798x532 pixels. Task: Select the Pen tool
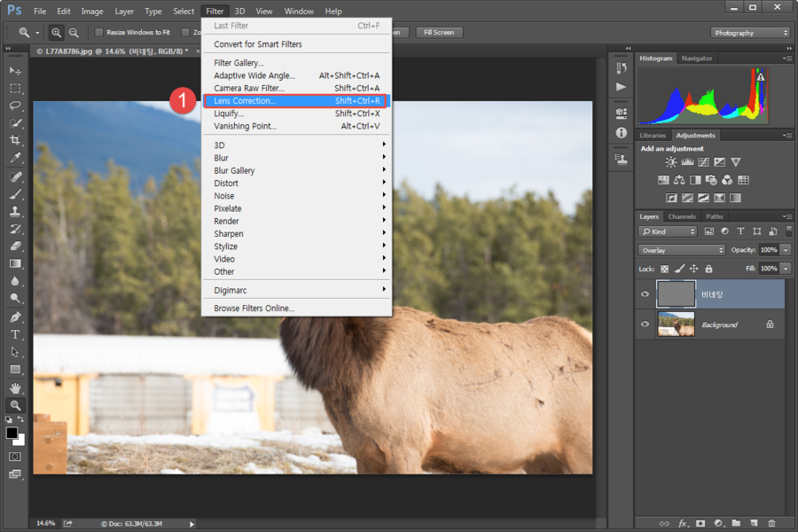coord(15,317)
